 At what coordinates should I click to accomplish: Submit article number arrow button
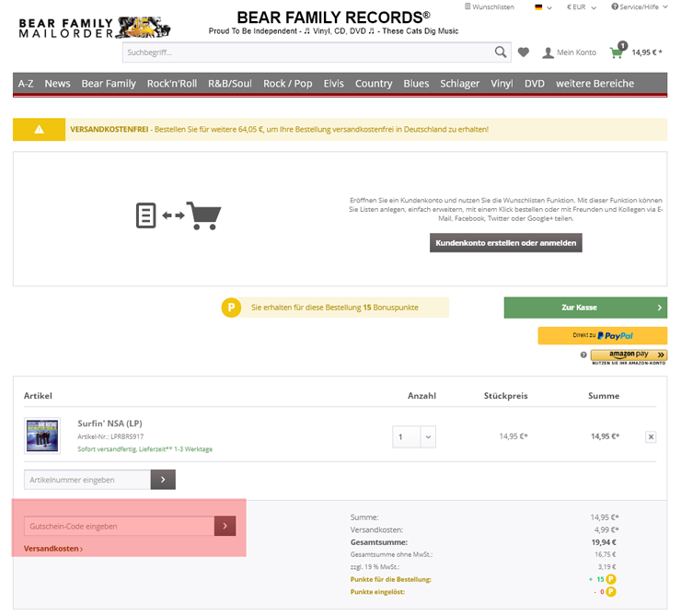163,480
